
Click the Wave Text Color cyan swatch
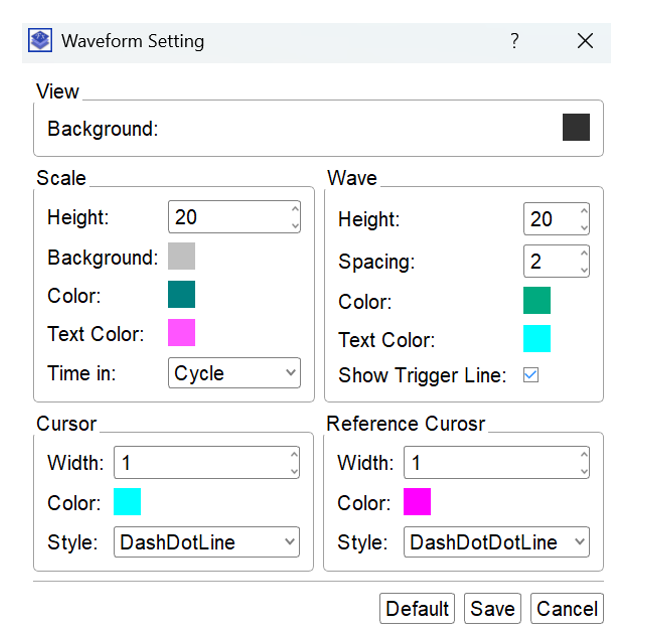point(537,338)
